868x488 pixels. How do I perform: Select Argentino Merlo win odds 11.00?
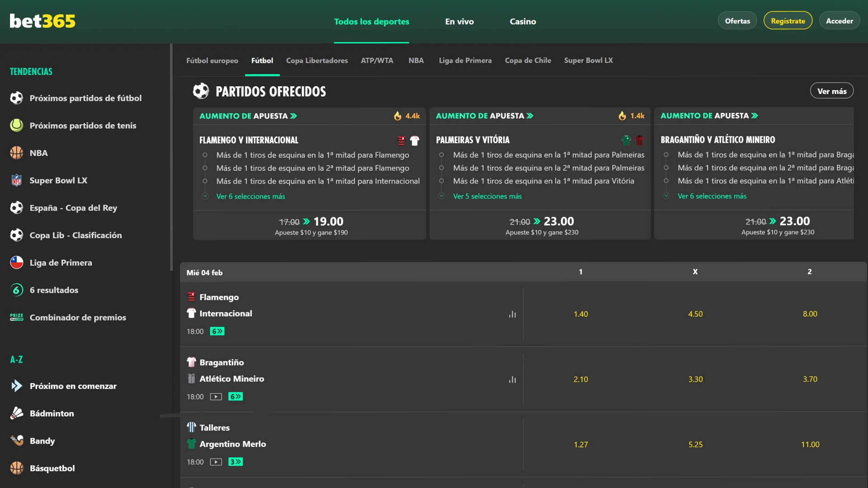(810, 445)
